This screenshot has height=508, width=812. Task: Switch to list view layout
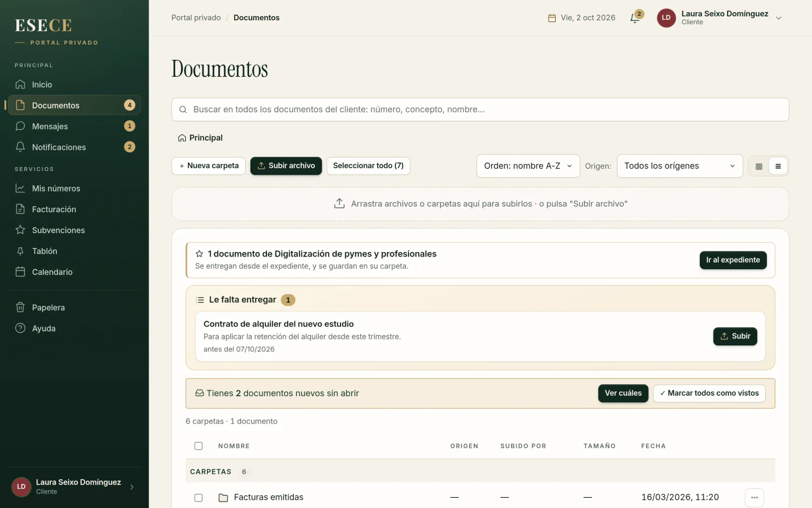778,166
